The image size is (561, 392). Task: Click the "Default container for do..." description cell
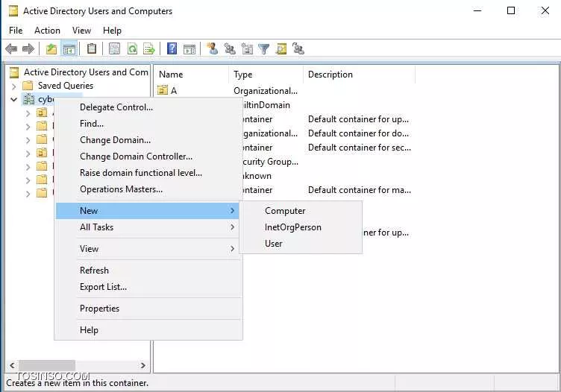pos(358,133)
